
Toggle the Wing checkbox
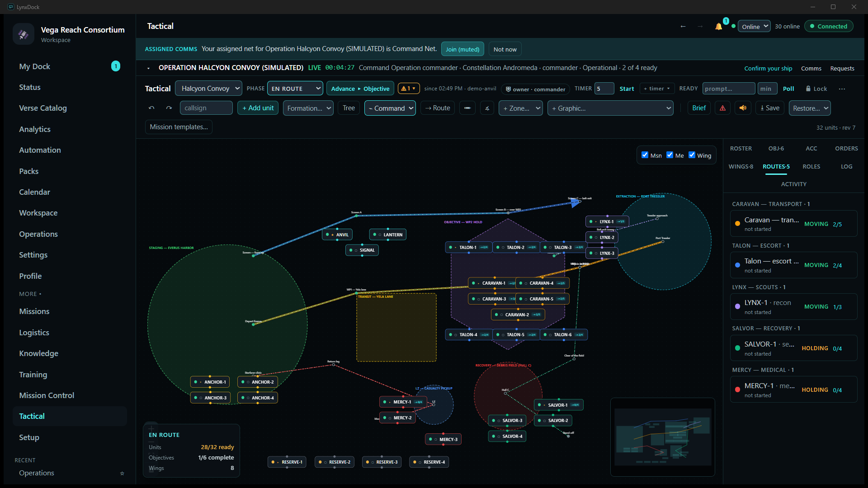(692, 155)
